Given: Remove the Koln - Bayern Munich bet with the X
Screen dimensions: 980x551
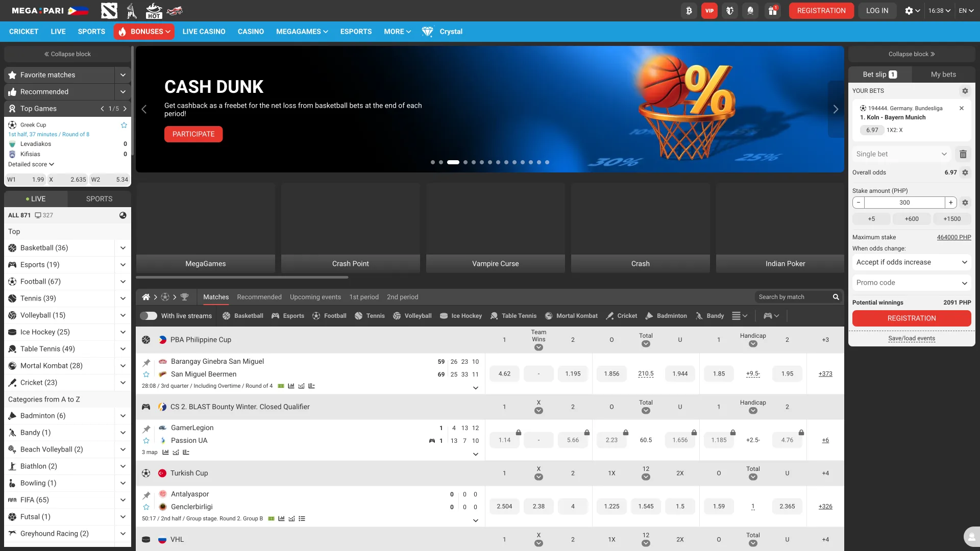Looking at the screenshot, I should [x=962, y=108].
